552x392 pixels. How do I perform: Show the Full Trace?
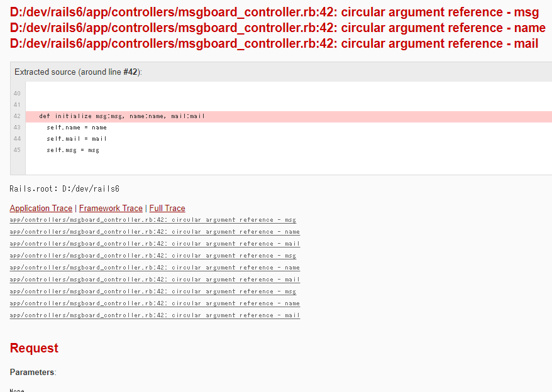point(167,208)
